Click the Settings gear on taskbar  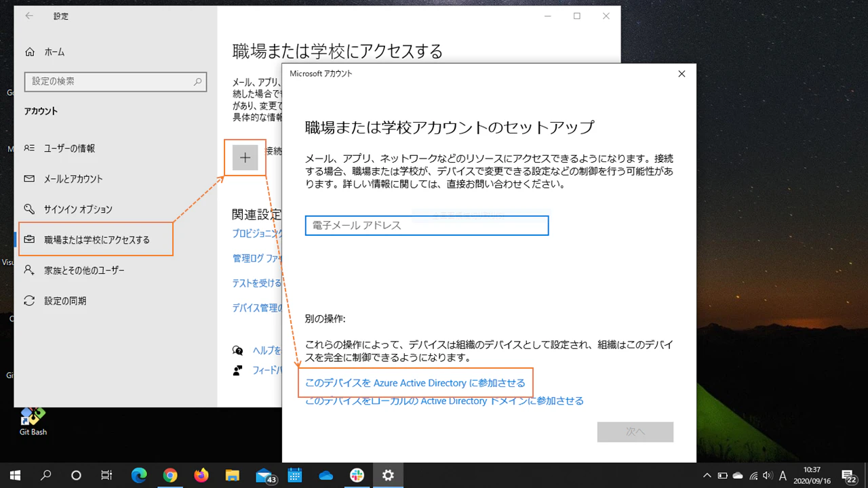(x=388, y=475)
